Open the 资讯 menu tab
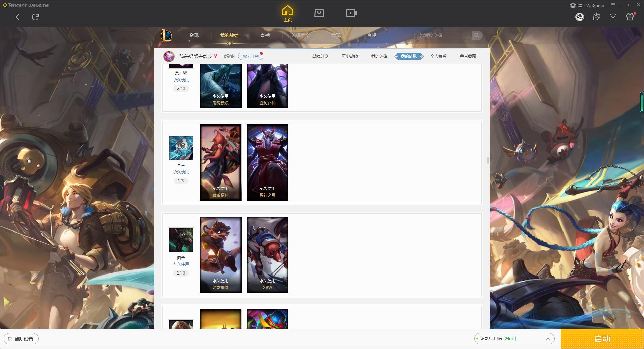Screen dimensions: 644x349 (x=194, y=35)
